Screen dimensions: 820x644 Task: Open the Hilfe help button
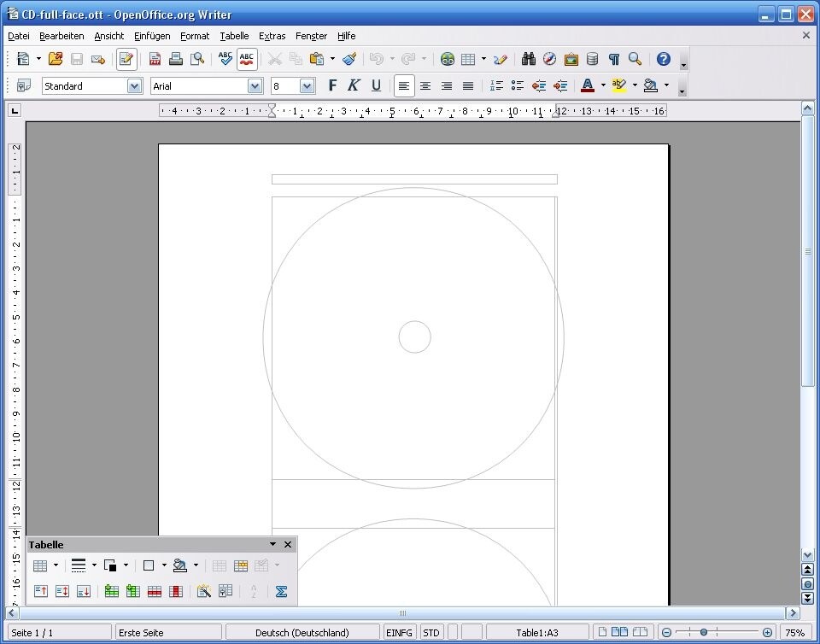pyautogui.click(x=346, y=36)
